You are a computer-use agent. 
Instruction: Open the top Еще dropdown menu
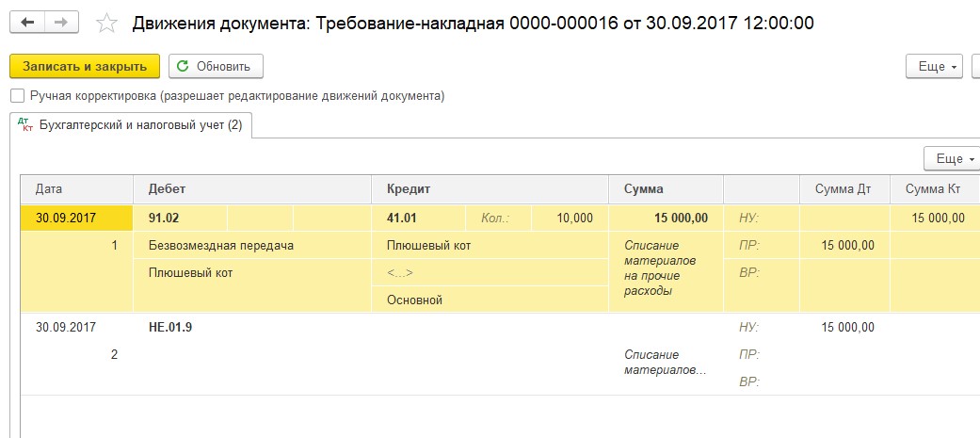coord(935,66)
